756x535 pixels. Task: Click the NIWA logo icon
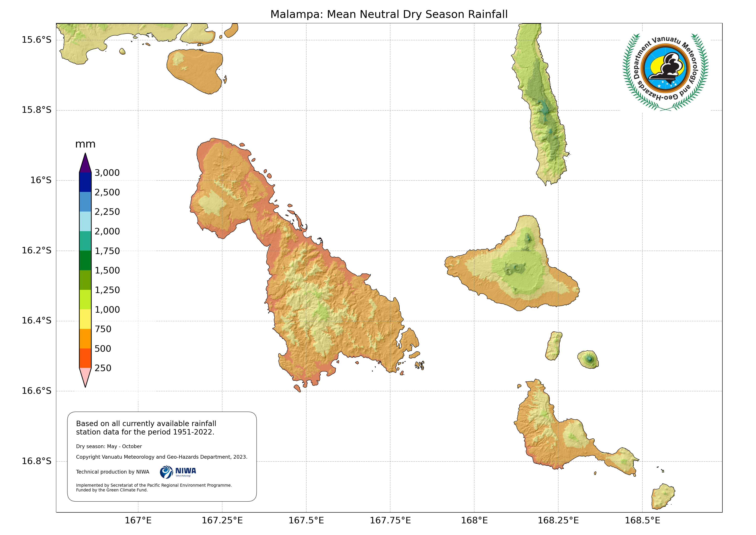[x=166, y=472]
